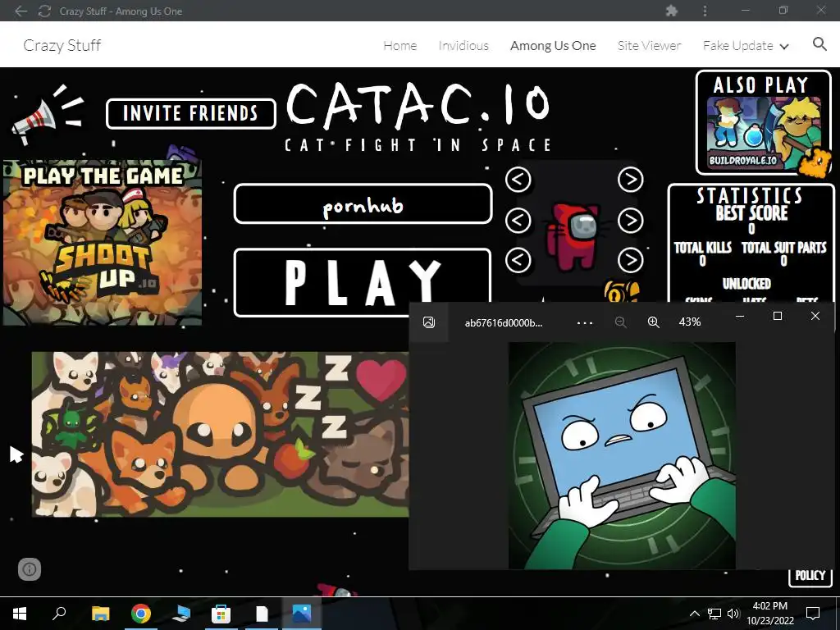Show hidden system tray icons
Screen dimensions: 840x630
(694, 614)
